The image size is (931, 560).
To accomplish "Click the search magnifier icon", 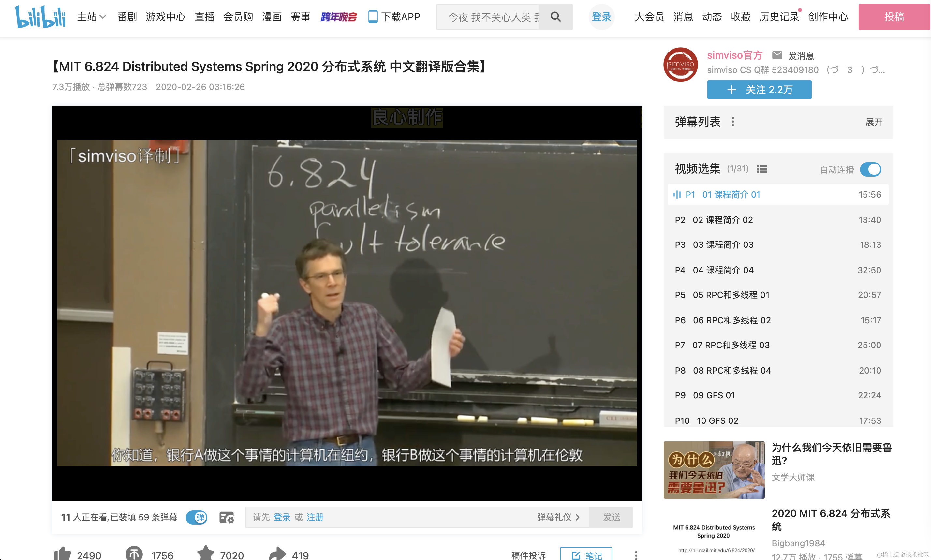I will (555, 17).
